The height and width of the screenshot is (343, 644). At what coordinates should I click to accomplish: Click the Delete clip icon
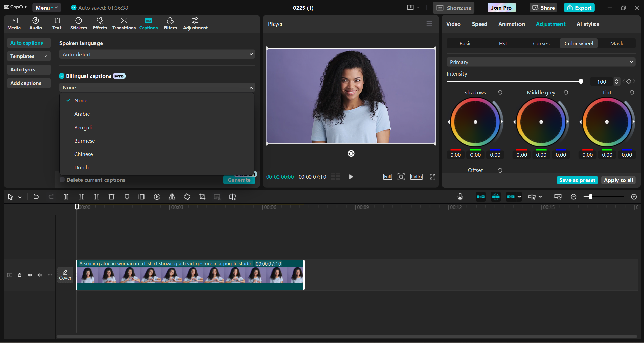(111, 197)
